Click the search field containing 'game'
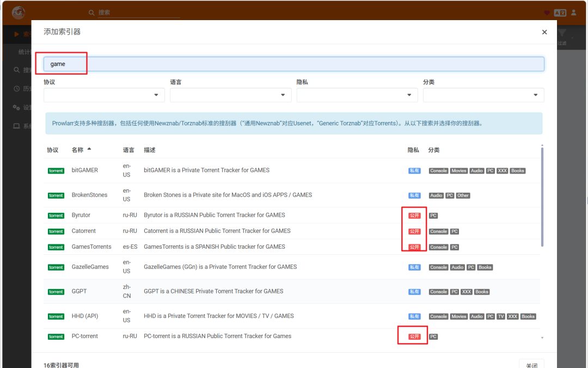The image size is (588, 368). [293, 64]
